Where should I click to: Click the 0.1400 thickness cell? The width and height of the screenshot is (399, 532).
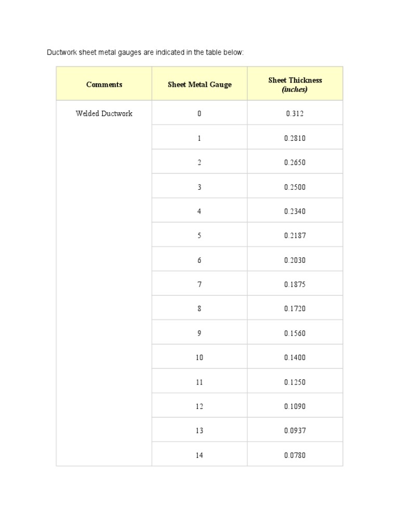295,358
